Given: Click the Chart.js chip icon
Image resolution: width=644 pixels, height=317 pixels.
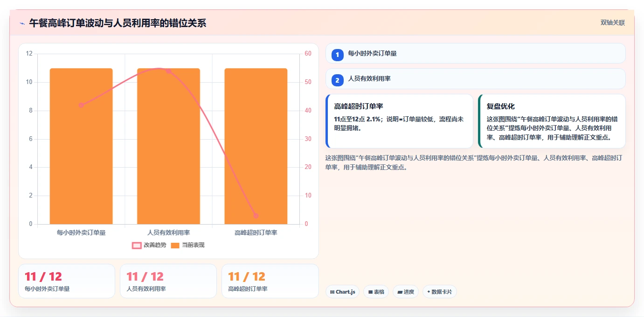Looking at the screenshot, I should pyautogui.click(x=332, y=292).
